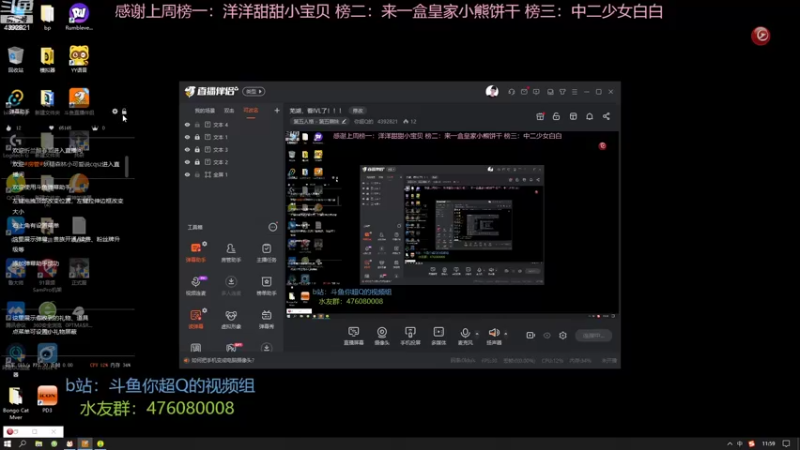Unlock the 文本 3 layer
Screen dimensions: 800x450
pyautogui.click(x=197, y=149)
